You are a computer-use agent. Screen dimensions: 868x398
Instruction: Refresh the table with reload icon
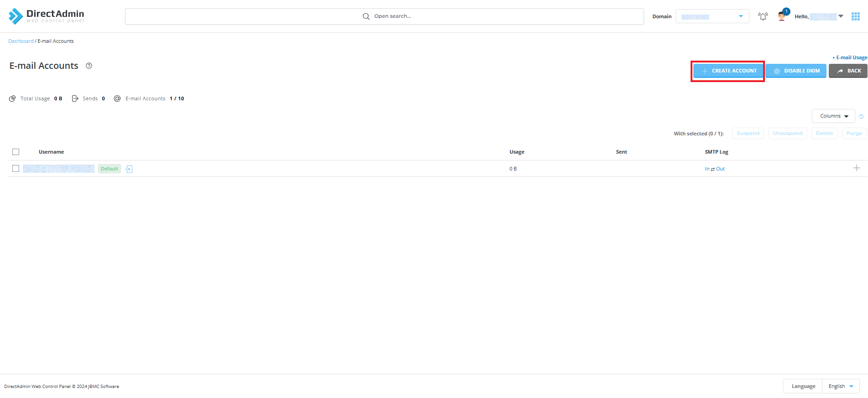coord(861,116)
